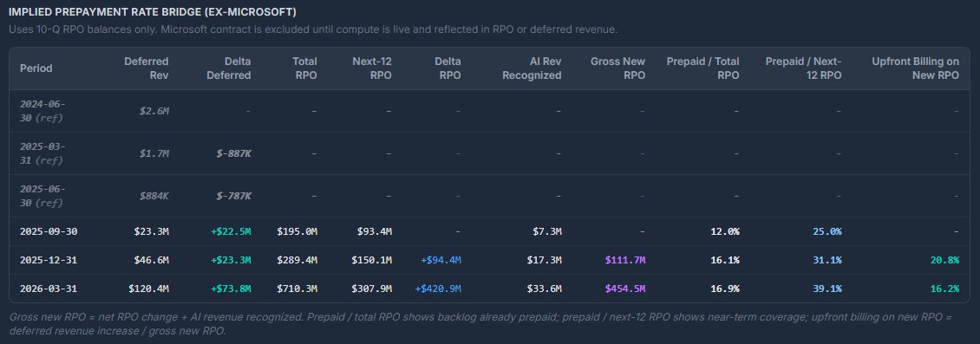Click the 39.1% prepaid next-12 value
Screen dimensions: 980x344
[827, 289]
